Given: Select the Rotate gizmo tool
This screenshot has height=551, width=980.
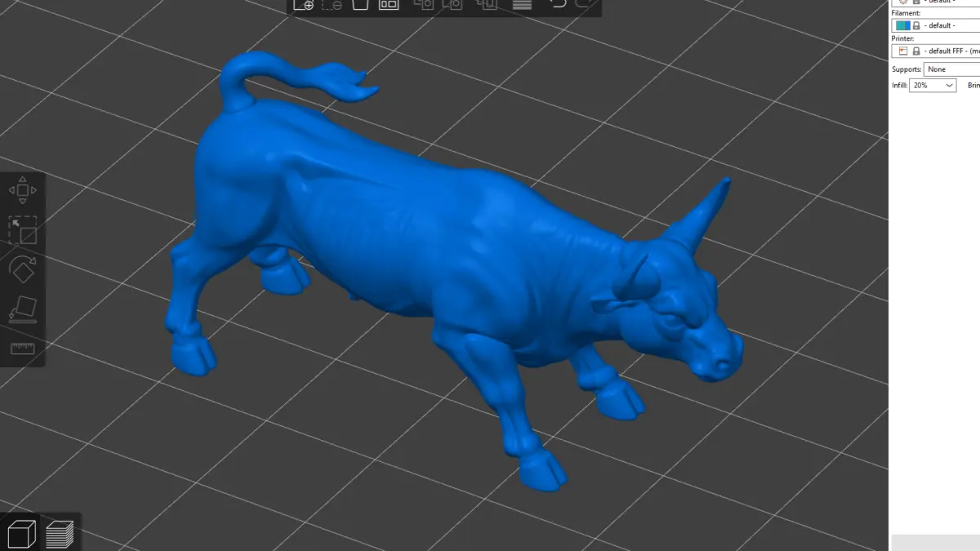Looking at the screenshot, I should pyautogui.click(x=22, y=269).
